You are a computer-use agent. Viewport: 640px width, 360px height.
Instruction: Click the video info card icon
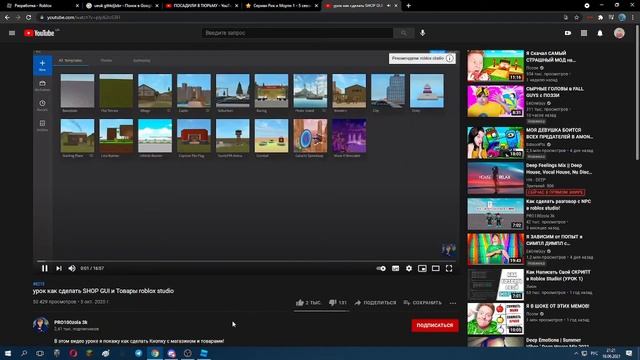pos(449,58)
